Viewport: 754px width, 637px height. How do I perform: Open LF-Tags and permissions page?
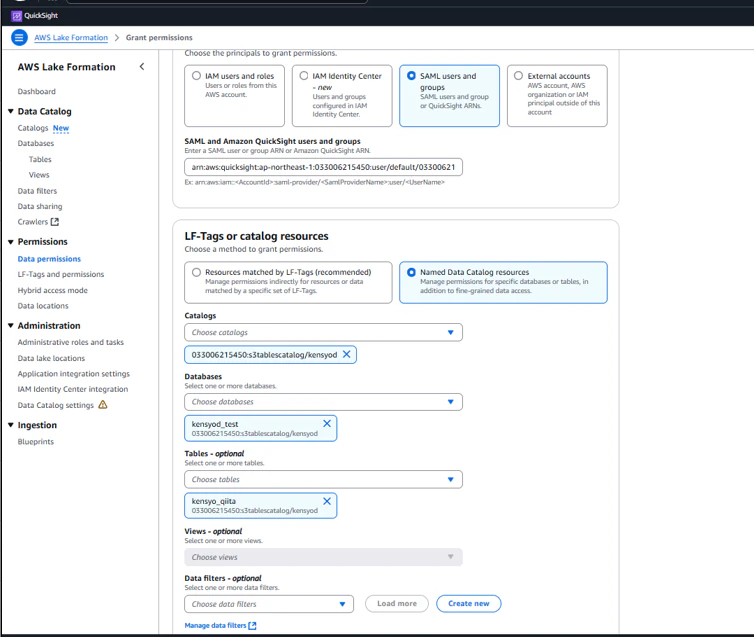61,274
